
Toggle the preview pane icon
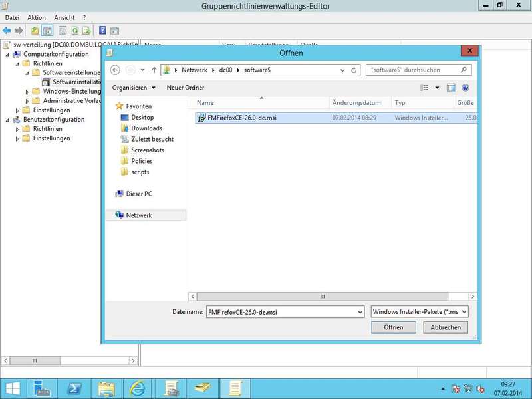[451, 88]
